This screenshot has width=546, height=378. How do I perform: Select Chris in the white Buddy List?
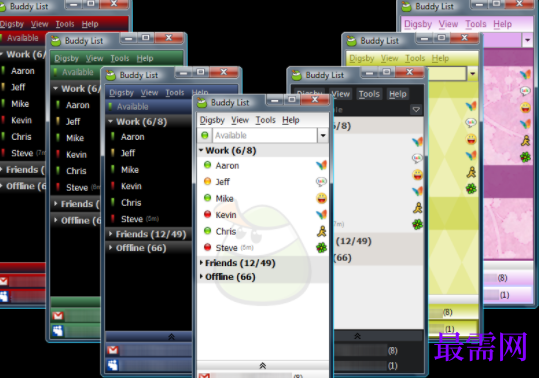[x=226, y=231]
